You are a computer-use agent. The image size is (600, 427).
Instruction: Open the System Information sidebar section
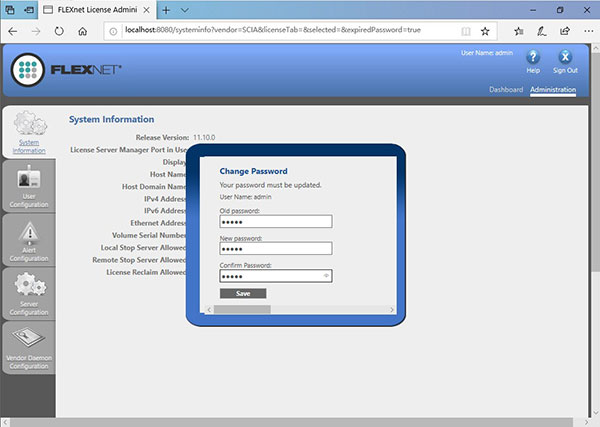pyautogui.click(x=29, y=132)
